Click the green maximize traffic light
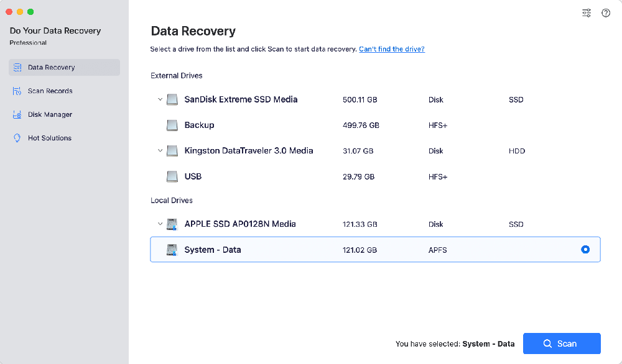 (x=30, y=11)
